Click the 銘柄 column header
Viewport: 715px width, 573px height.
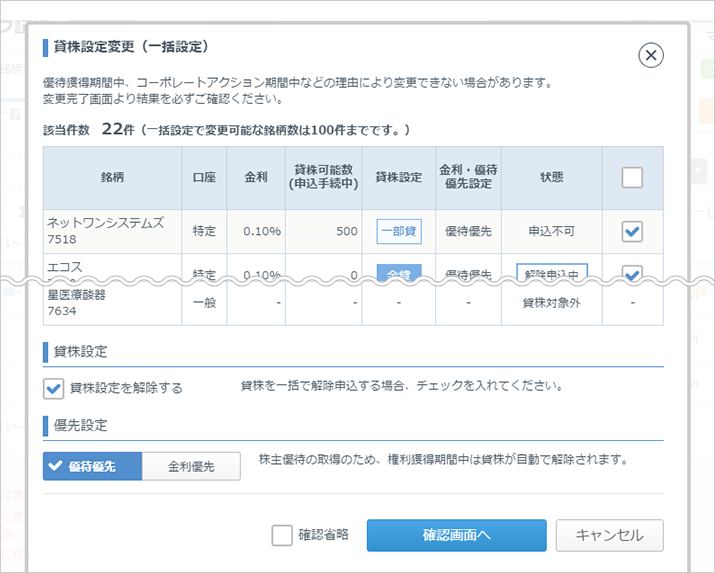[112, 178]
